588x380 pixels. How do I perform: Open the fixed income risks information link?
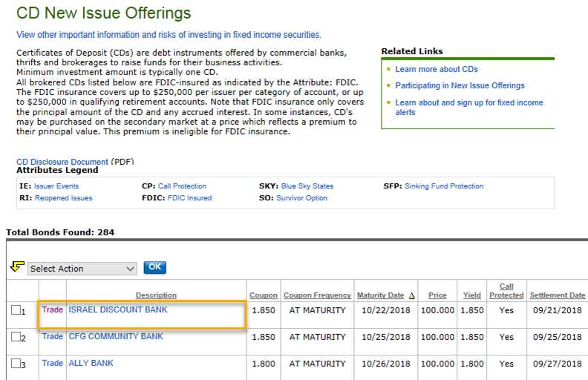pyautogui.click(x=169, y=35)
